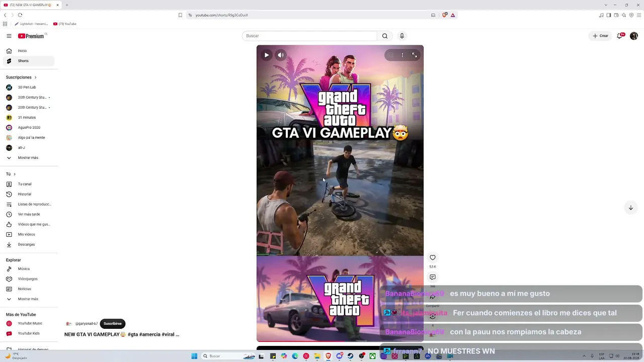Viewport: 644px width, 362px height.
Task: Open Mis videos
Action: click(28, 234)
